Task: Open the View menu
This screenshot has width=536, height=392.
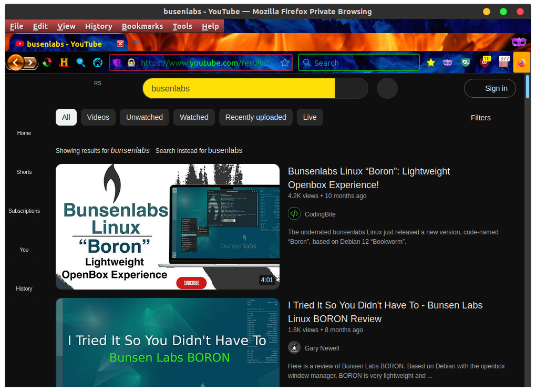Action: 66,26
